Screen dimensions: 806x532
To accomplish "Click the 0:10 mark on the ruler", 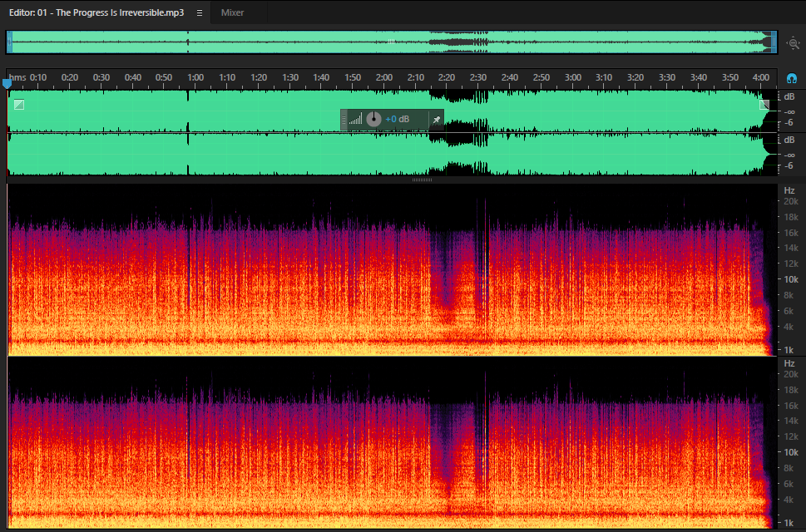I will coord(38,77).
